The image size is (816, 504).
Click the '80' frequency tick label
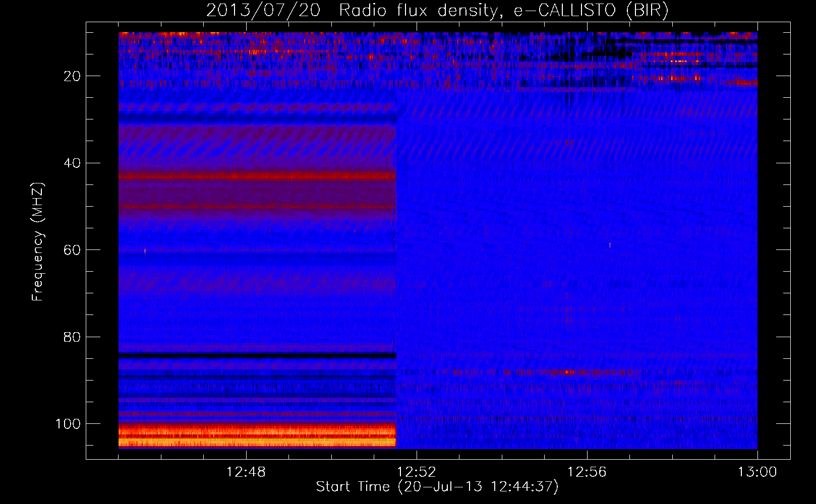point(72,337)
